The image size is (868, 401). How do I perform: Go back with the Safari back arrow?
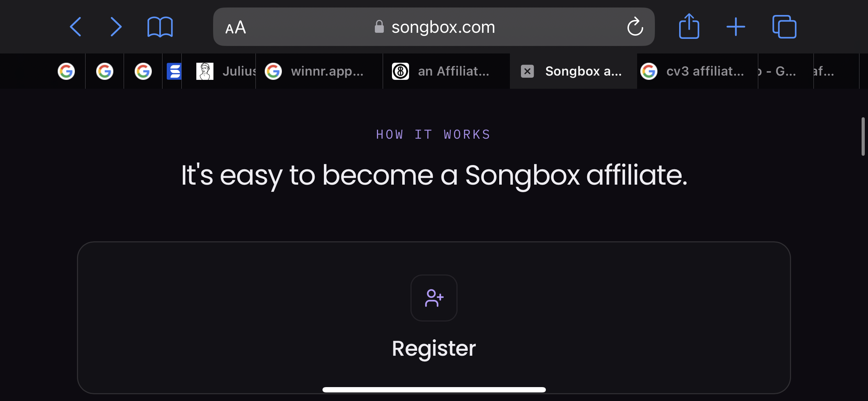point(76,27)
